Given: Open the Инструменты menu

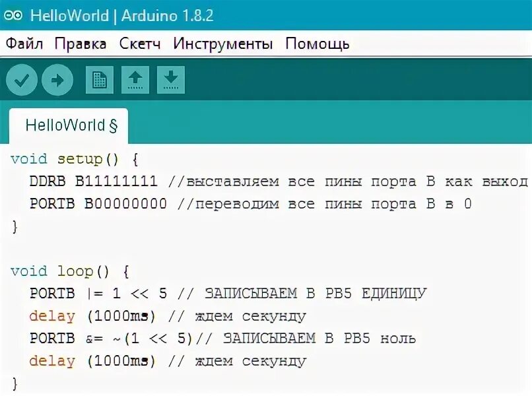Looking at the screenshot, I should tap(223, 44).
